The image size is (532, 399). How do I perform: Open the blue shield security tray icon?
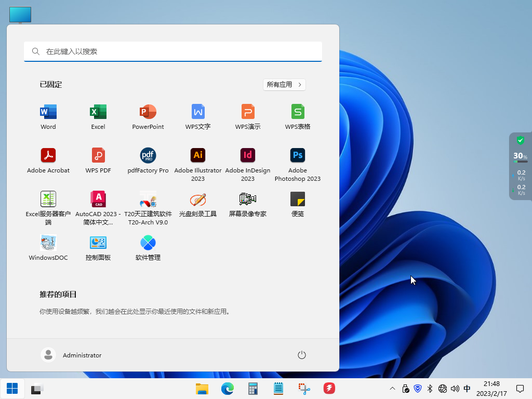[x=418, y=389]
